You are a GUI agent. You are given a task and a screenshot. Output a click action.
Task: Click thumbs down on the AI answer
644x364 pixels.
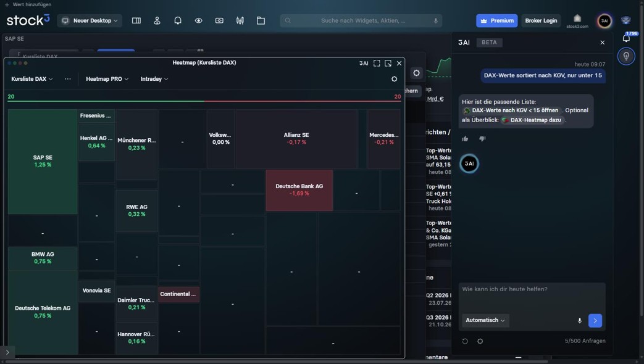tap(482, 139)
